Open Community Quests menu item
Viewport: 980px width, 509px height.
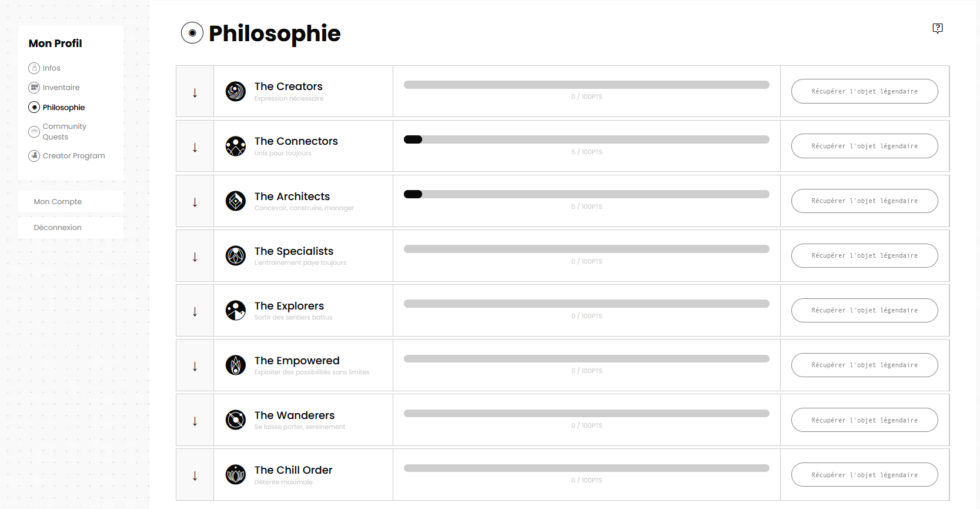(x=64, y=132)
